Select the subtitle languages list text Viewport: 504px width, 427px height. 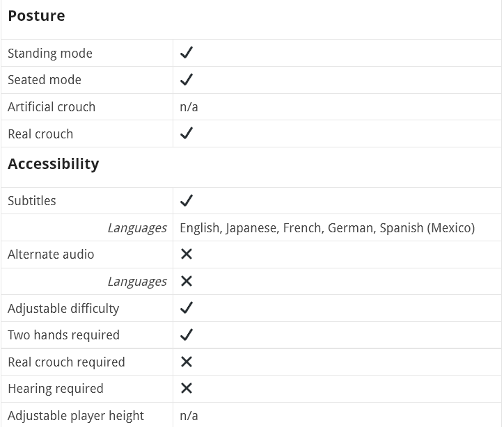(x=327, y=228)
